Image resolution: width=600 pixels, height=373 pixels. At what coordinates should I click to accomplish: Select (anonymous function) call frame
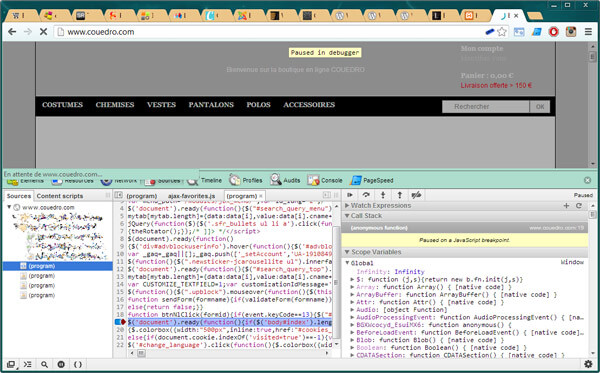(x=465, y=228)
